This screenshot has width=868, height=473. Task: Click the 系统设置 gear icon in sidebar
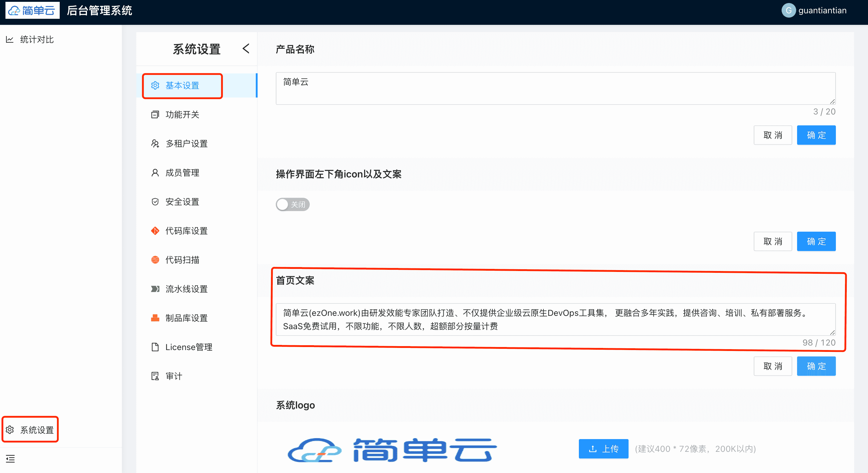pyautogui.click(x=10, y=430)
